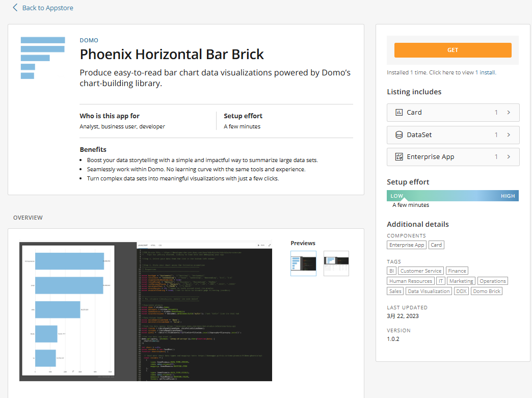
Task: Click the DOMO publisher label
Action: [89, 40]
